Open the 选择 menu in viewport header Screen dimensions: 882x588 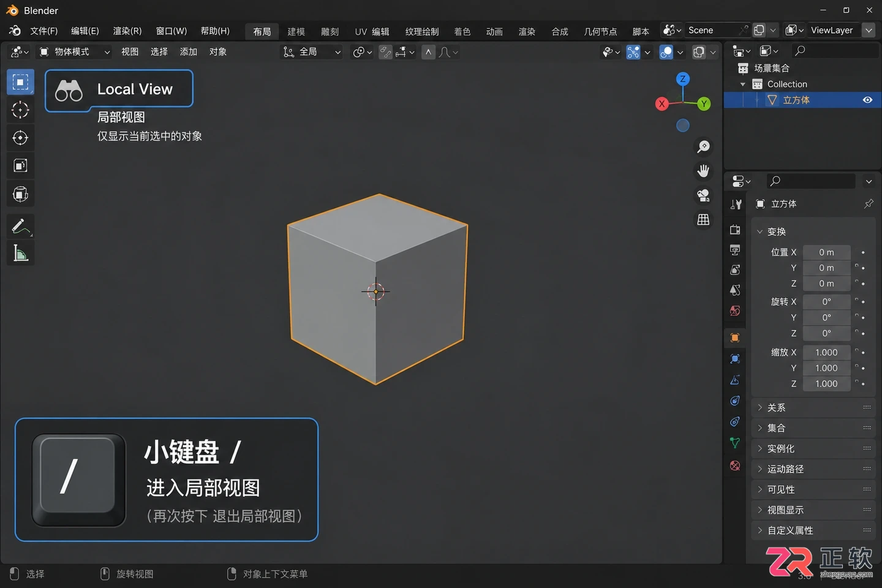(159, 52)
